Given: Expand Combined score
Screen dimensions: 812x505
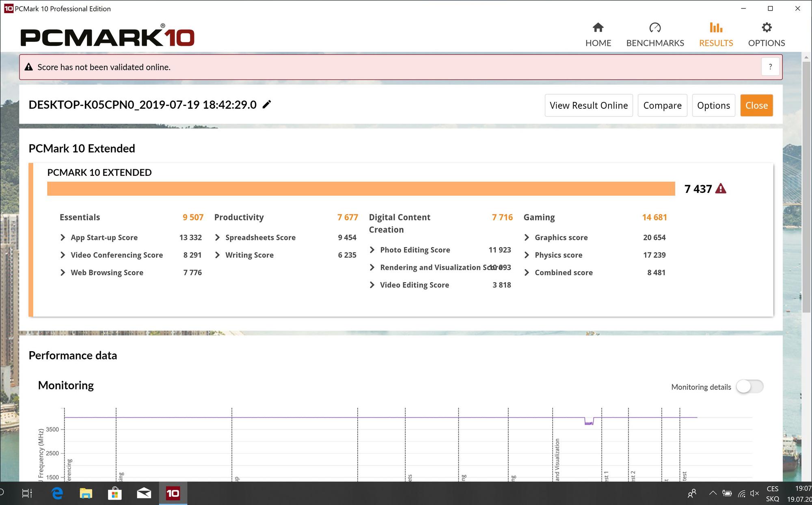Looking at the screenshot, I should [527, 272].
